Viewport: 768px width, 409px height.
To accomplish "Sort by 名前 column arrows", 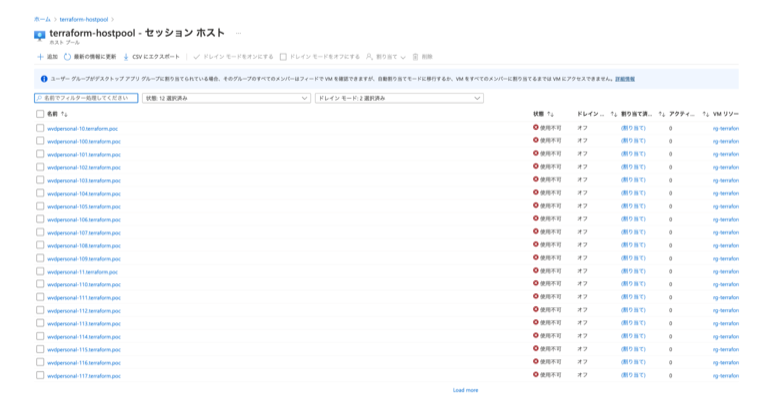I will [x=64, y=114].
